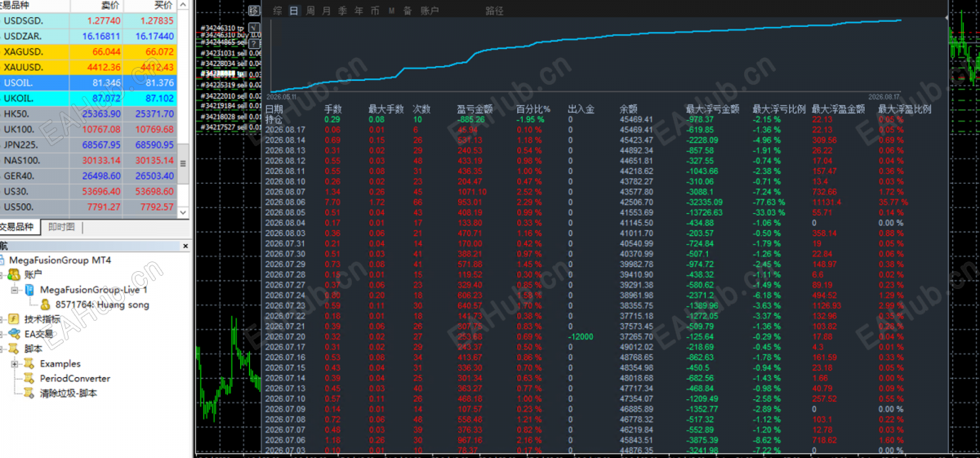Open the 账户 tab in statistics panel
The height and width of the screenshot is (458, 980).
tap(429, 11)
